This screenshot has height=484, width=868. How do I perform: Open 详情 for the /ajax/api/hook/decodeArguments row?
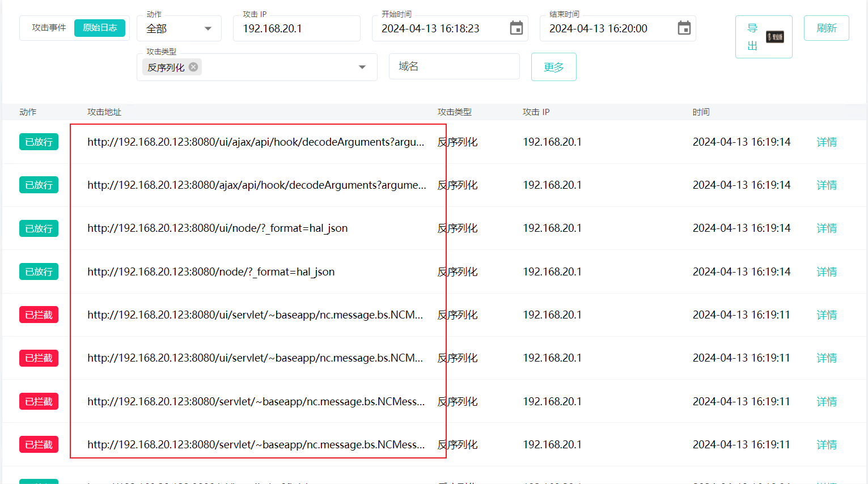coord(827,185)
